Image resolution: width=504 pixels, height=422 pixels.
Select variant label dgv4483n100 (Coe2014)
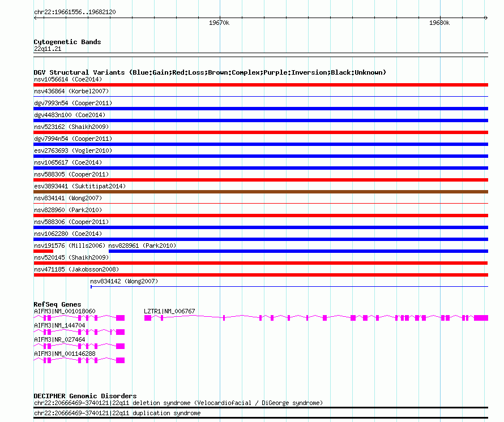point(70,115)
